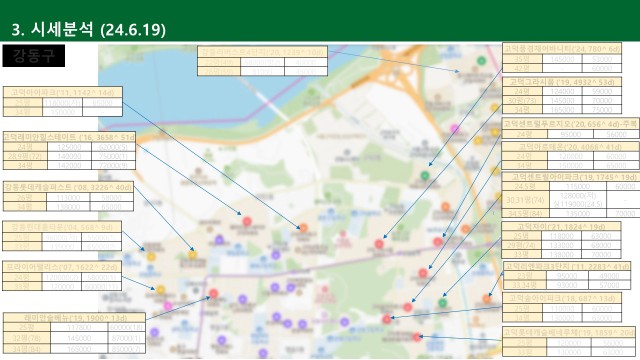This screenshot has height=360, width=640.
Task: Select the orange marker linked to 고덕리엔파크3단지
Action: pyautogui.click(x=487, y=299)
